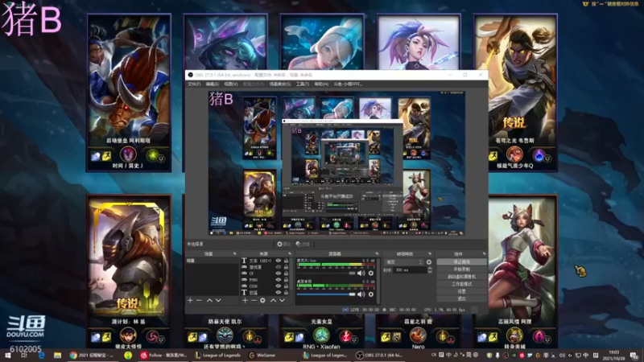
Task: Open the Help (H) menu in OBS
Action: pyautogui.click(x=321, y=84)
